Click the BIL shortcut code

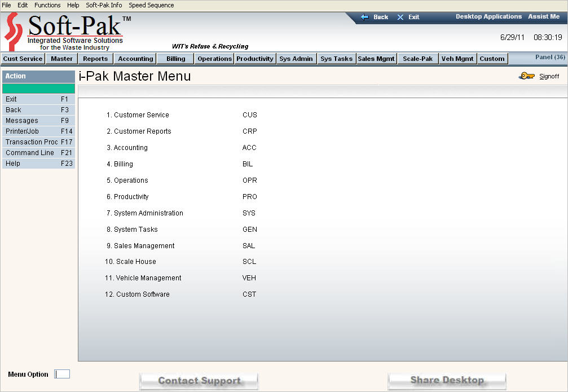(248, 164)
